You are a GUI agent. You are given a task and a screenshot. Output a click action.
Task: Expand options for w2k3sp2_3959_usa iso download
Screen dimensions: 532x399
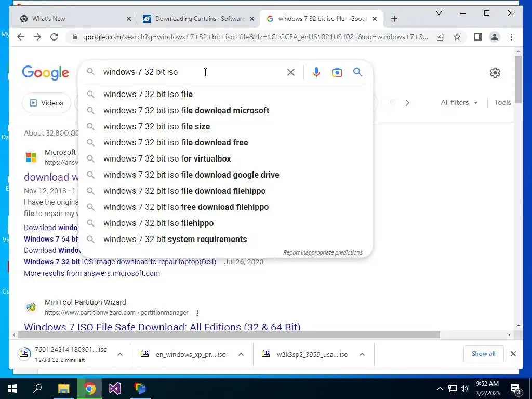point(362,354)
